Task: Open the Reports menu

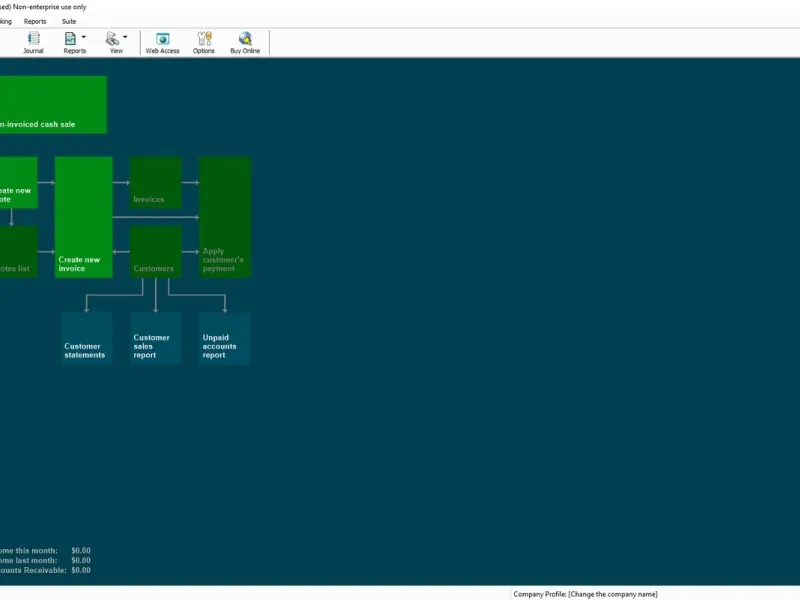Action: coord(35,21)
